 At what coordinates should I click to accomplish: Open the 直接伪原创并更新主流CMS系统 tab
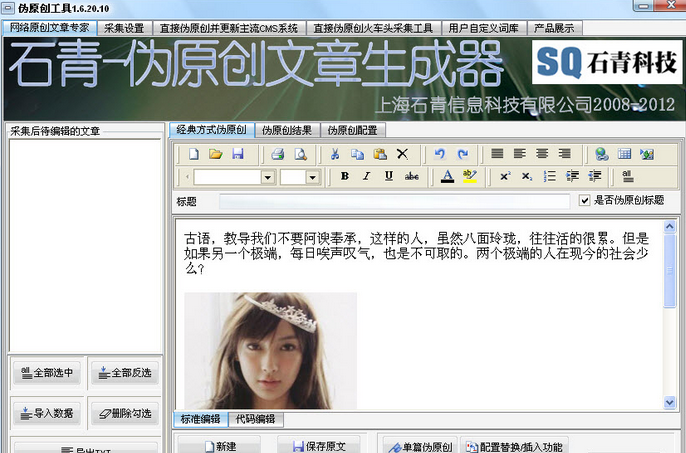tap(229, 28)
